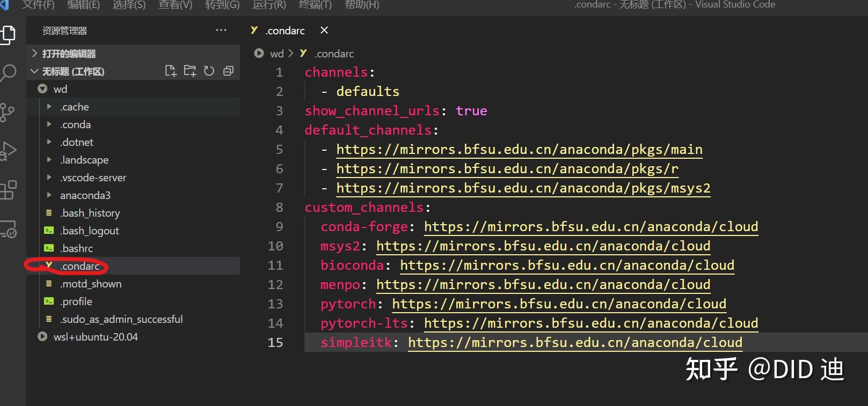Click the 'pytorch-lts' key text

click(x=364, y=323)
